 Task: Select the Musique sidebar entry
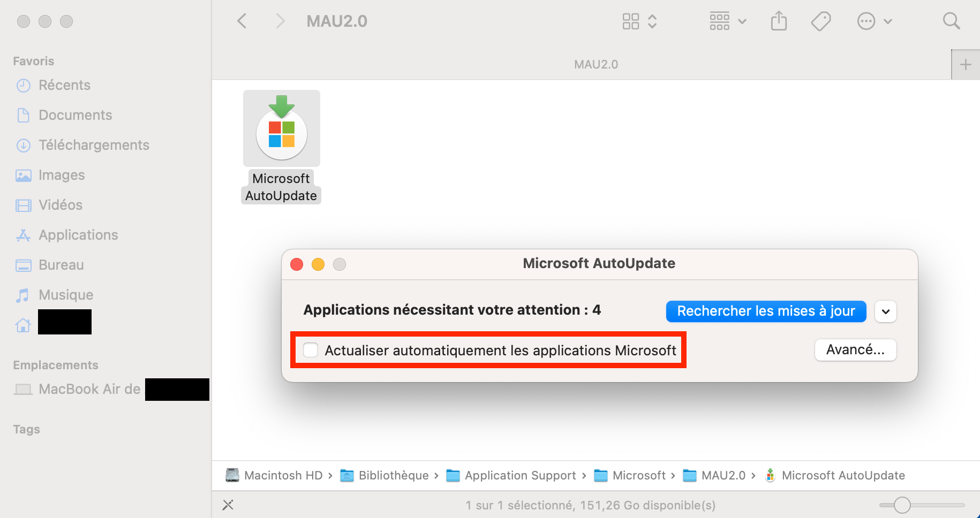pos(65,294)
